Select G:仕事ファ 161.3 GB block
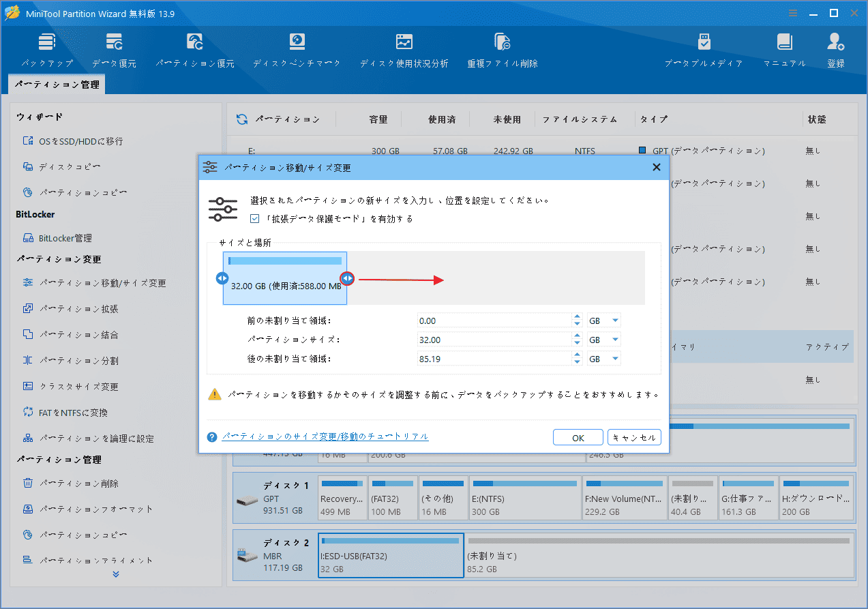Screen dimensions: 868x609 748,499
